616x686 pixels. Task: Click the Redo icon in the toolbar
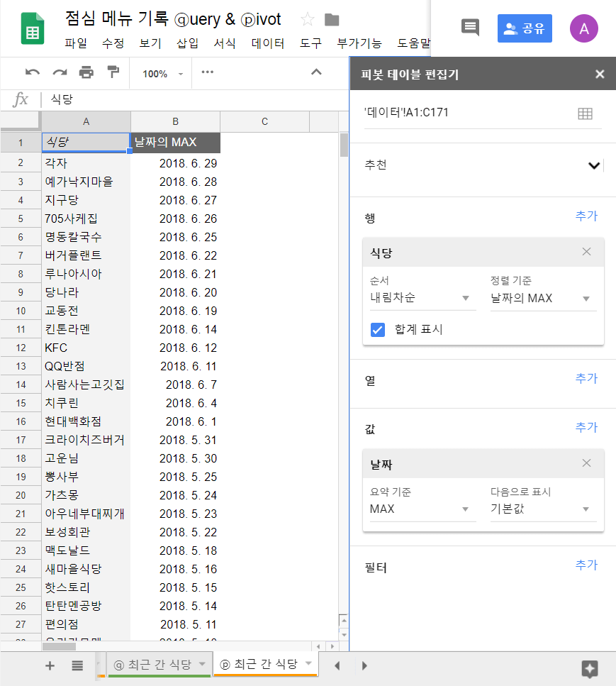(58, 73)
